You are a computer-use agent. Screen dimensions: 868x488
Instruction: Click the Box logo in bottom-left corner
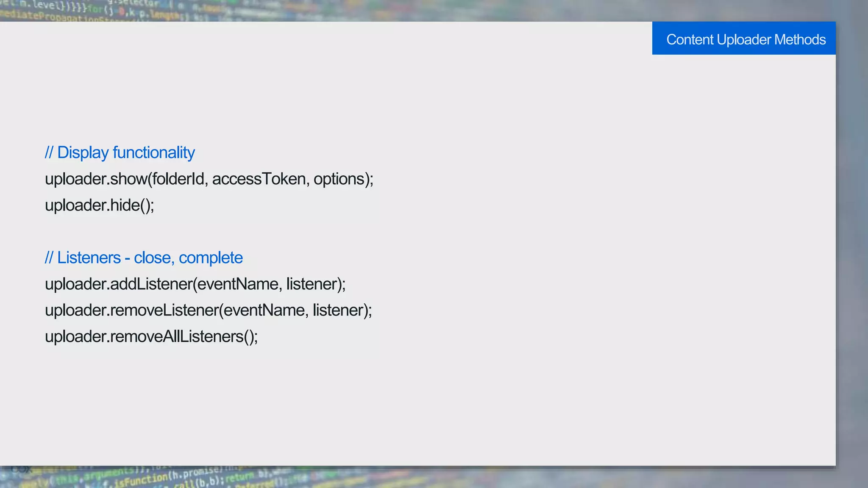tap(21, 469)
